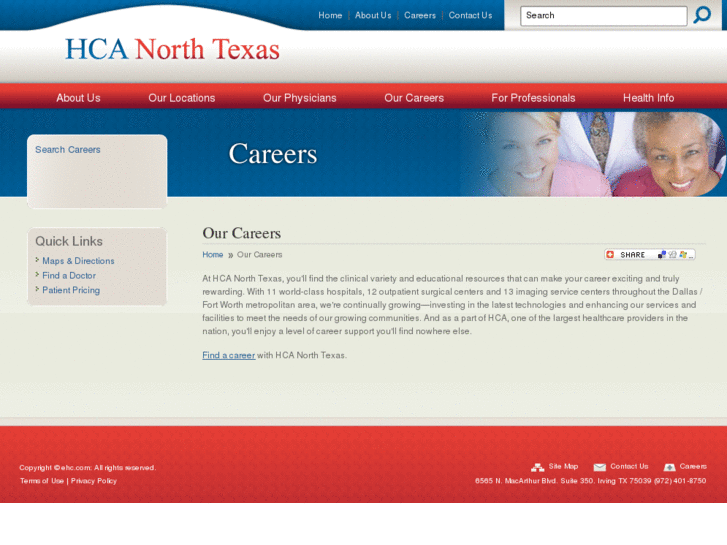The height and width of the screenshot is (545, 727).
Task: Focus the Search text field
Action: tap(603, 16)
